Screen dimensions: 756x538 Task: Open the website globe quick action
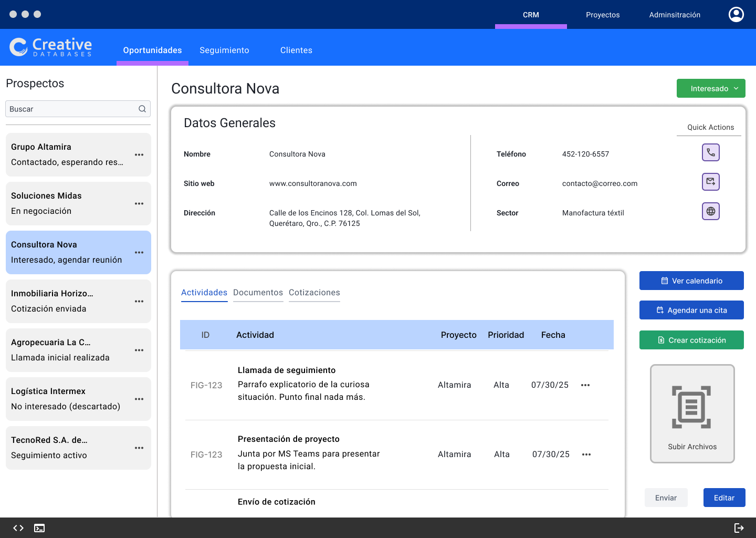pos(710,211)
